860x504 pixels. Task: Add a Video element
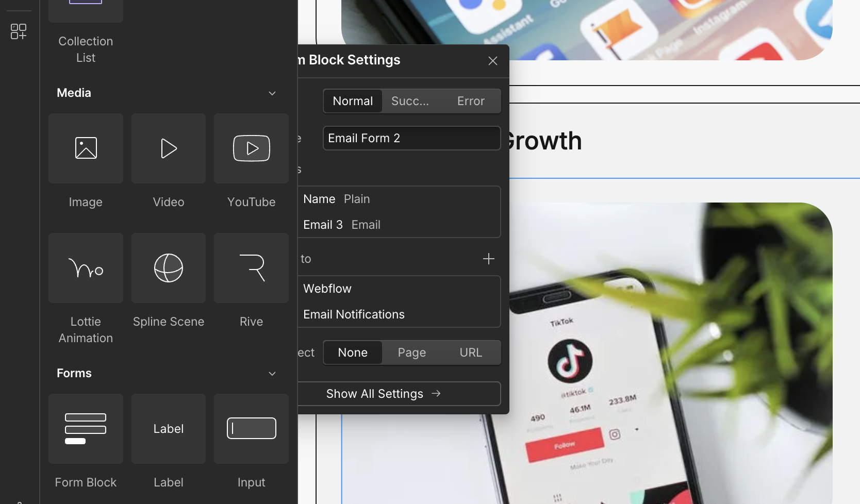point(169,148)
